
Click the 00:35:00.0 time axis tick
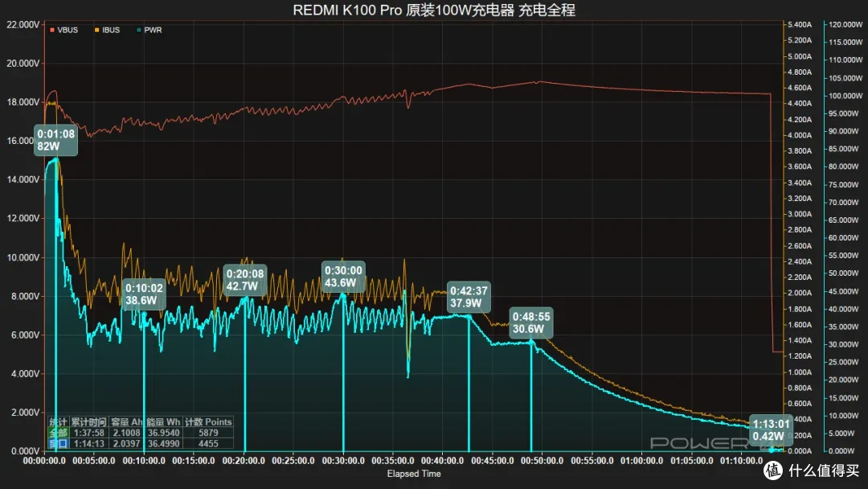[392, 461]
